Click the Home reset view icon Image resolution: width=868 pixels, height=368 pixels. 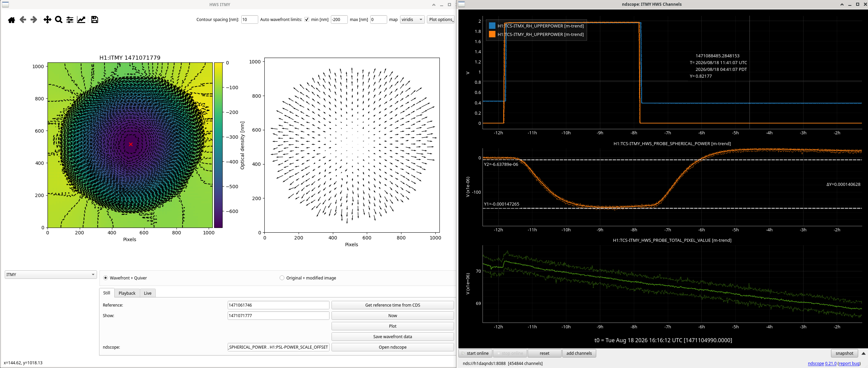12,20
